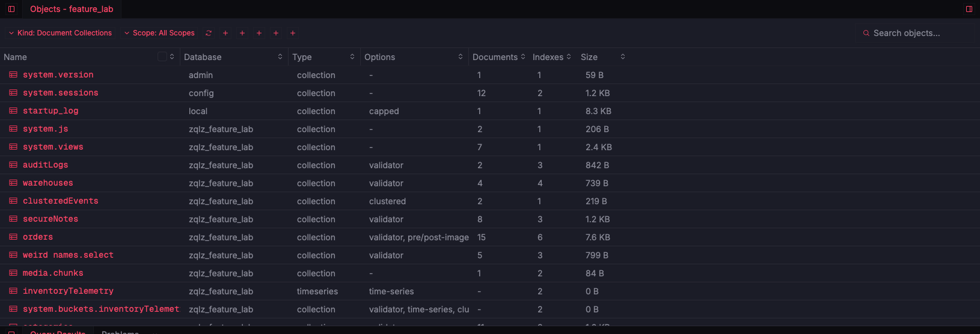Image resolution: width=980 pixels, height=334 pixels.
Task: Open the orders collection
Action: click(x=38, y=237)
